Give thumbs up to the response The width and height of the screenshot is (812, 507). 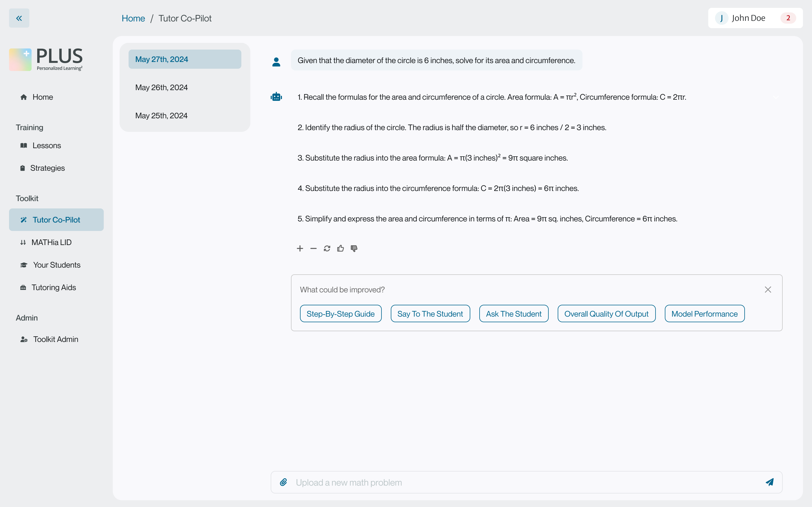pyautogui.click(x=340, y=248)
